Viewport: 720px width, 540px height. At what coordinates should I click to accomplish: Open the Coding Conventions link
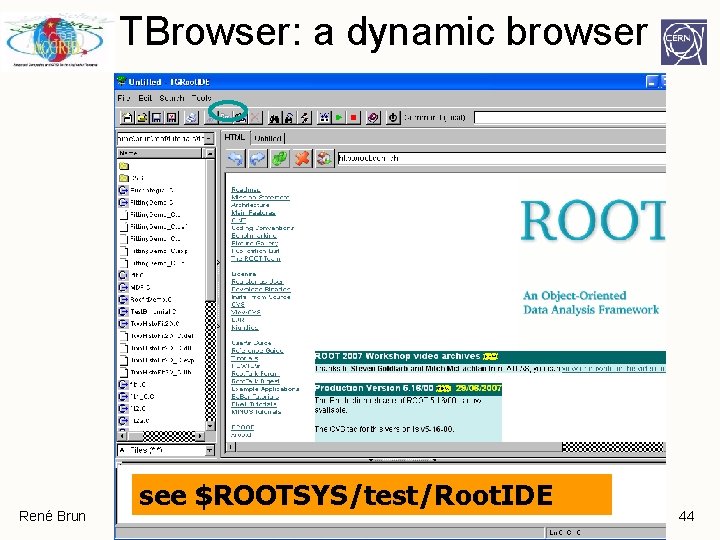tap(262, 228)
